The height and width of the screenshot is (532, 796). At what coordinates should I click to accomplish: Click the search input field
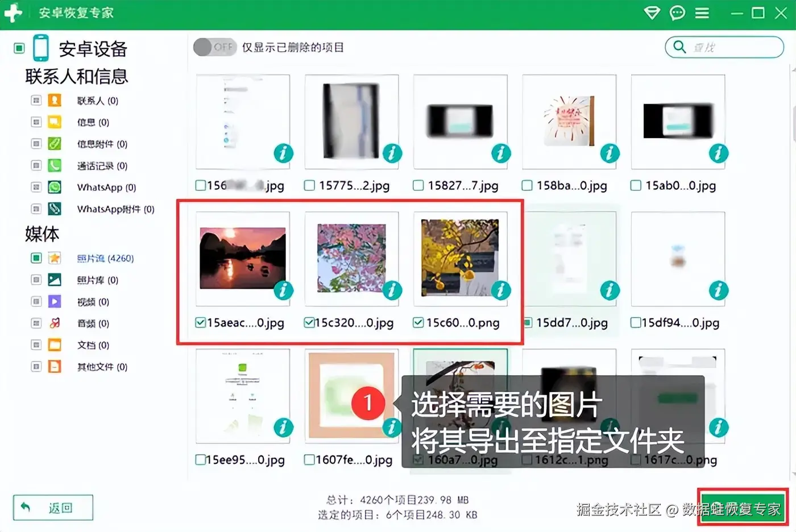click(x=724, y=47)
